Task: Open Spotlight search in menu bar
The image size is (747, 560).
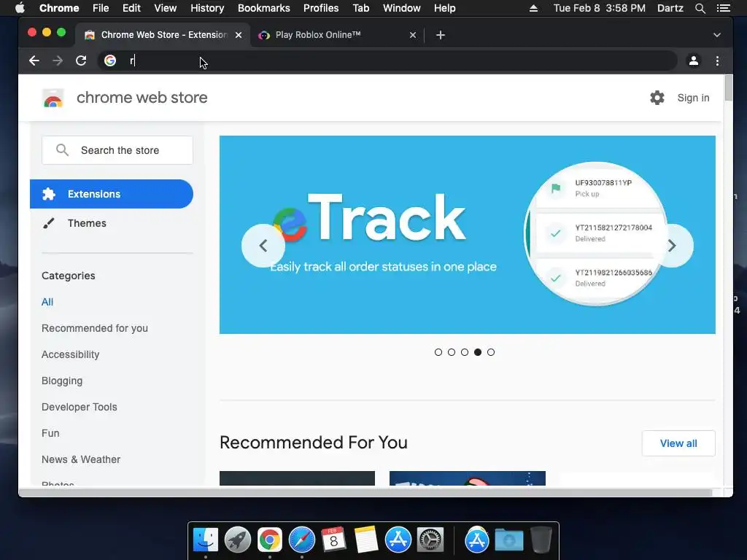Action: pyautogui.click(x=700, y=8)
